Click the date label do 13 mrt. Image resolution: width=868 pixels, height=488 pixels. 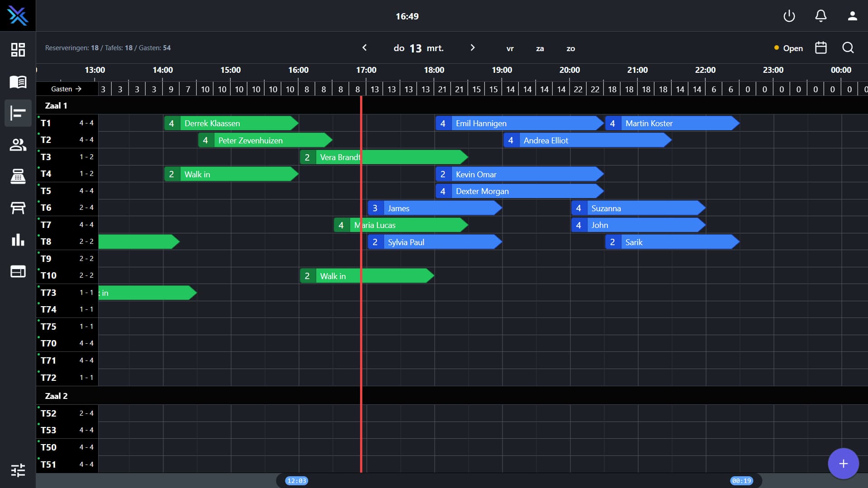[418, 48]
